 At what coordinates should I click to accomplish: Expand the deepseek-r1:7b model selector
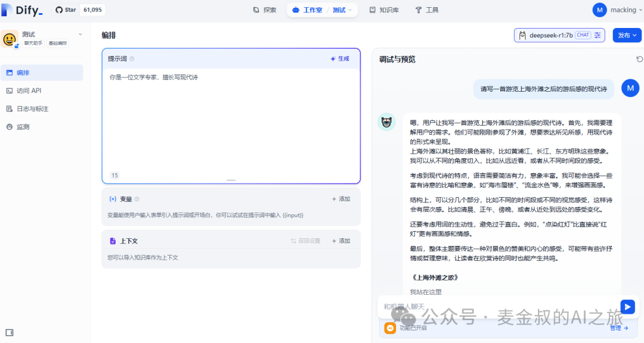point(552,35)
